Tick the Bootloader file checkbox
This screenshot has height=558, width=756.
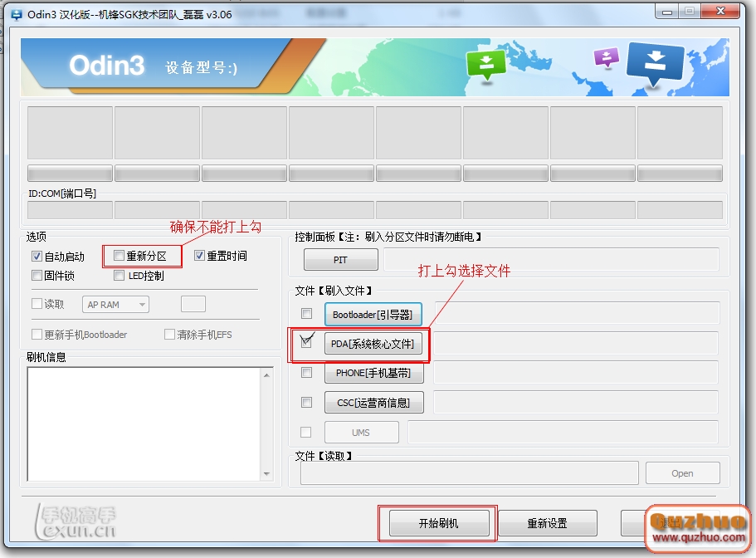307,314
